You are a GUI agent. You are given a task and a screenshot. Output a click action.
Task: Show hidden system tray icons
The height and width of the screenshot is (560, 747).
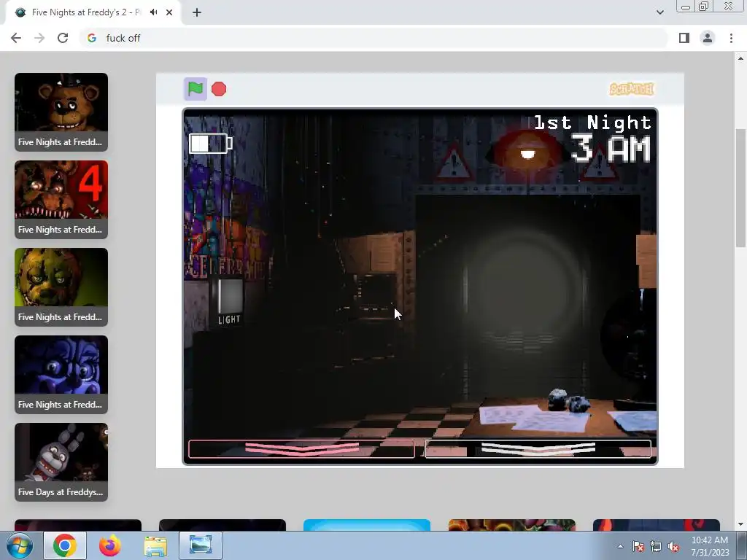pos(620,546)
